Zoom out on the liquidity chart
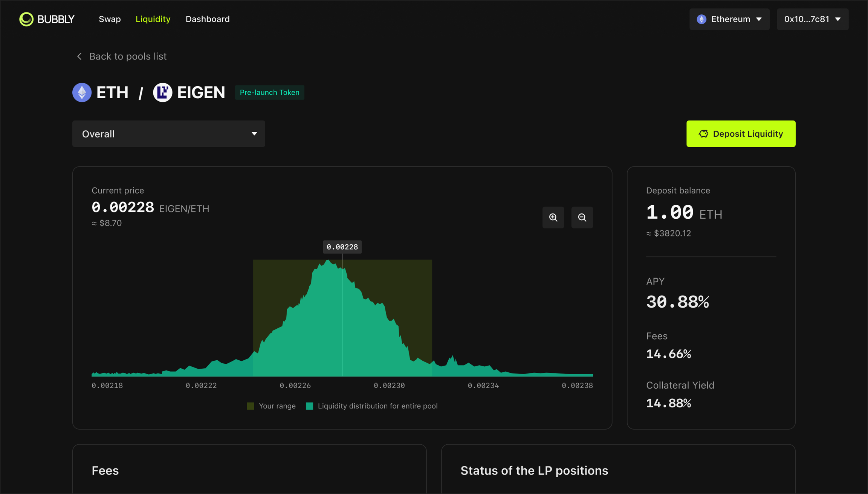 (582, 217)
